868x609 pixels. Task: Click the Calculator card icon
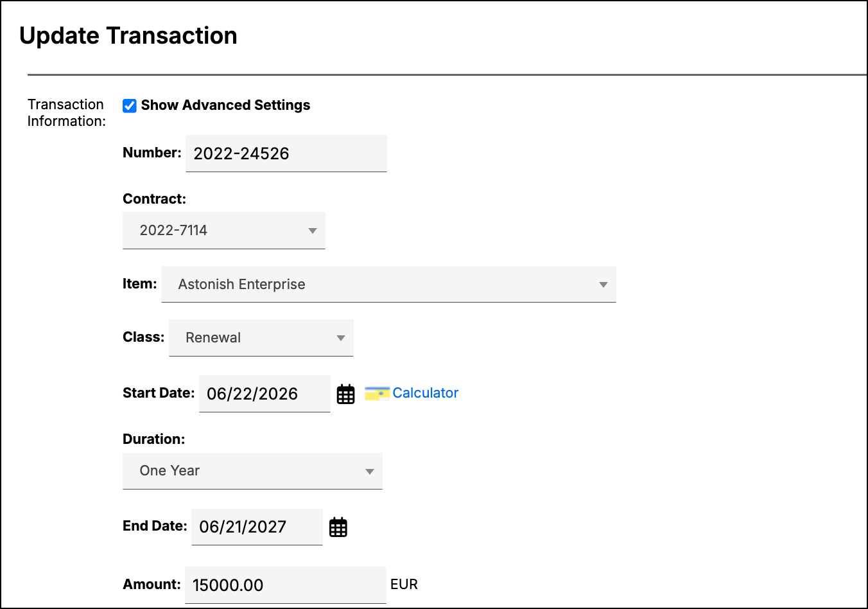[x=377, y=393]
